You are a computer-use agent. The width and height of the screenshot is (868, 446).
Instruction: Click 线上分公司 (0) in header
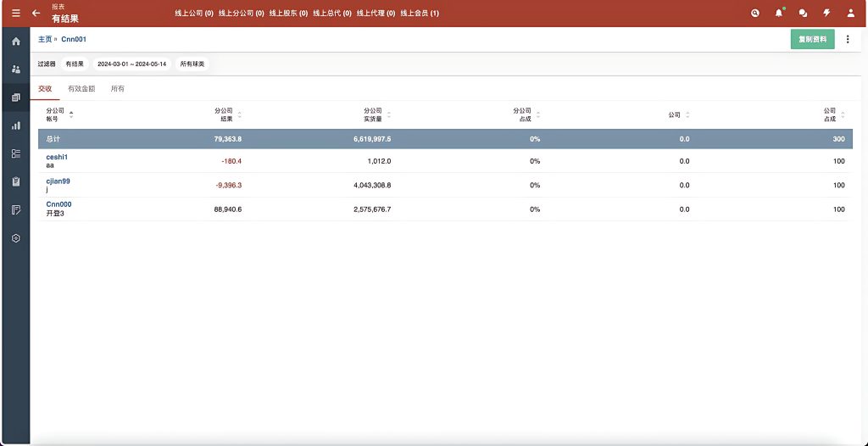coord(241,13)
